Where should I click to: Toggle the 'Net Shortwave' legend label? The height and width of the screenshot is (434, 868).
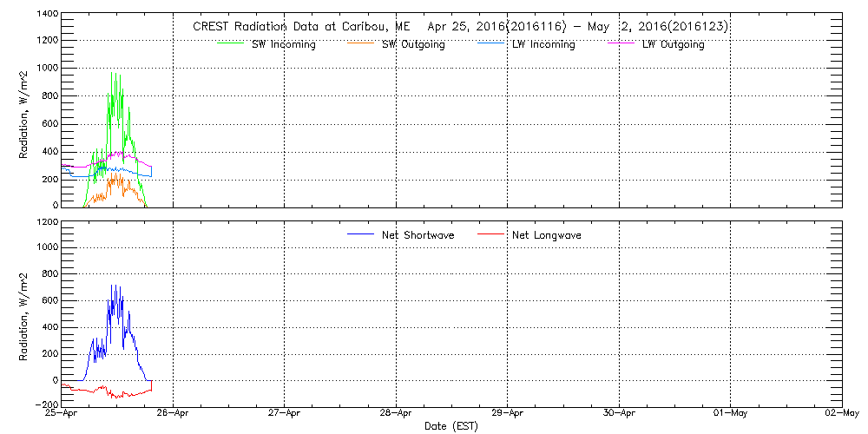click(x=418, y=235)
